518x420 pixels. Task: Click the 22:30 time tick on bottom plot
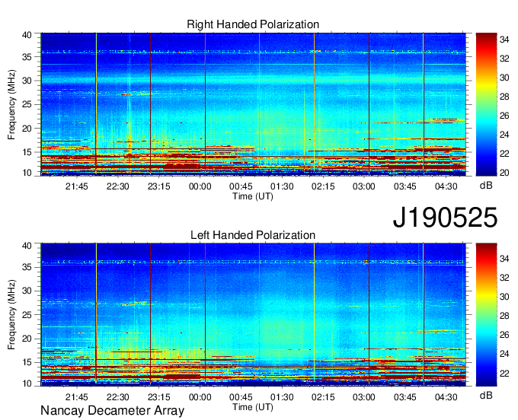point(117,397)
